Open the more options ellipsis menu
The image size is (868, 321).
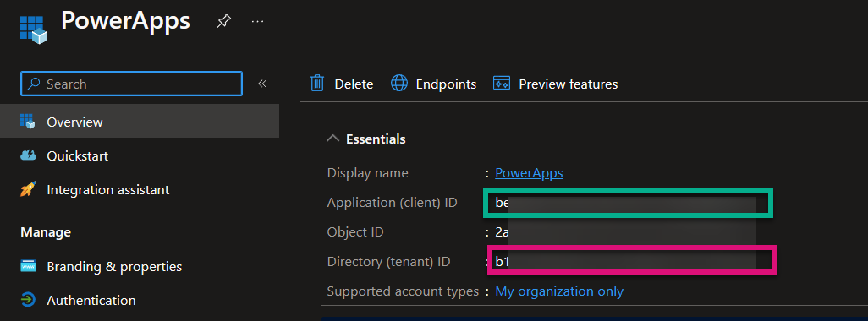(257, 21)
